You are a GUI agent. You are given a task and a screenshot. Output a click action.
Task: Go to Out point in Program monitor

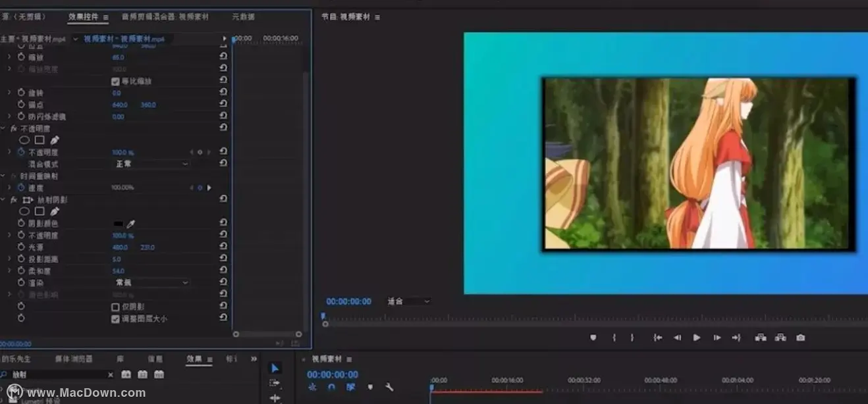[736, 338]
